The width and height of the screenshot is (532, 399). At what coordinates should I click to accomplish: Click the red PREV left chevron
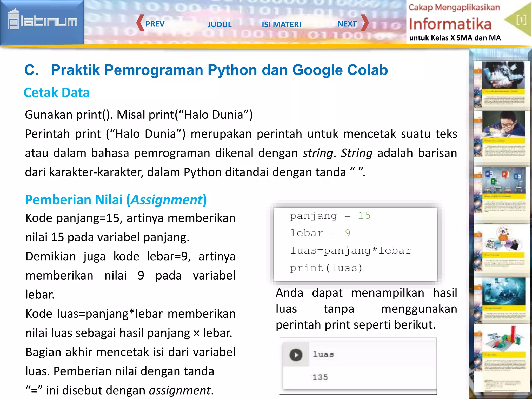tap(140, 23)
